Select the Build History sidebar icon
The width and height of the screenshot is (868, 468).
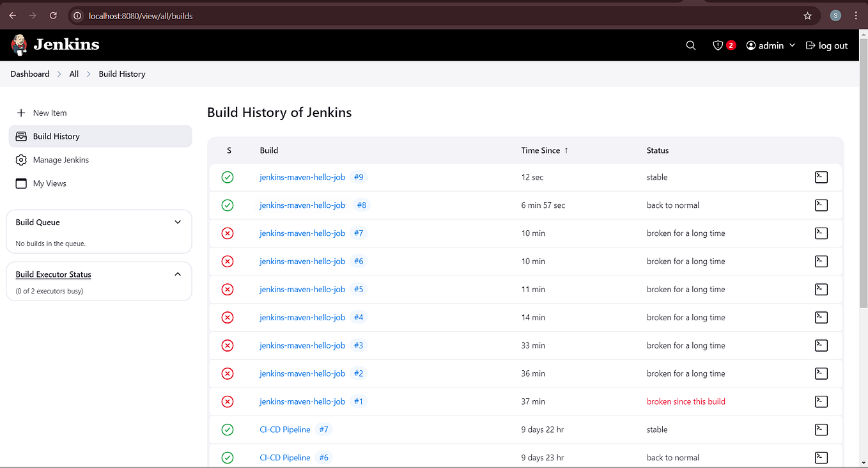(21, 136)
